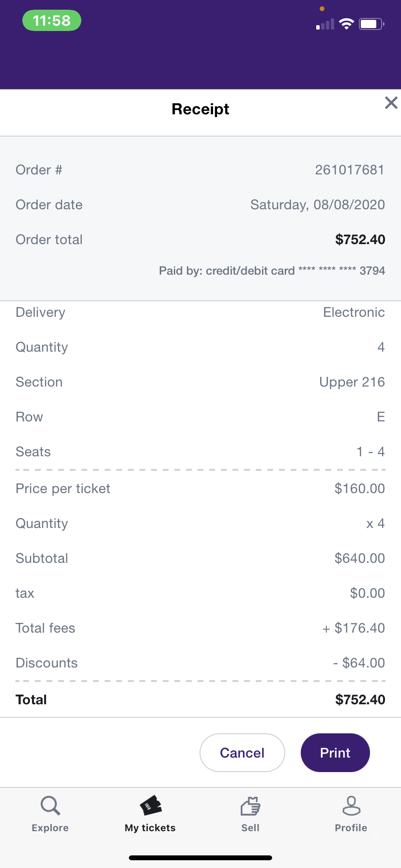Image resolution: width=401 pixels, height=868 pixels.
Task: Tap the bold Order total $752.40
Action: 360,240
